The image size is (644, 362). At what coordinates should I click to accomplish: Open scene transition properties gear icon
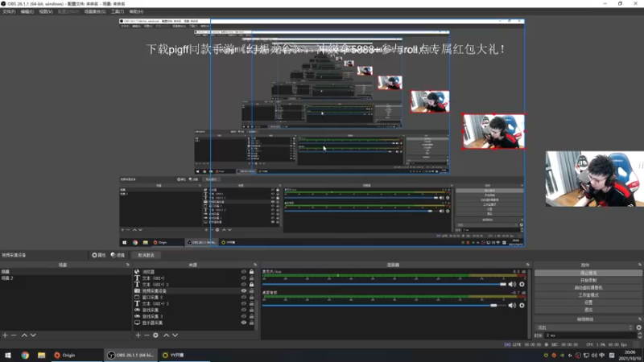(x=638, y=327)
